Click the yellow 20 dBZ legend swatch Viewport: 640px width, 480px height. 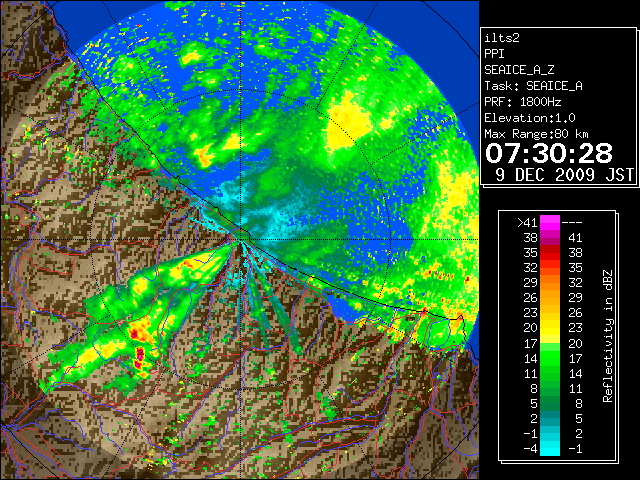click(550, 328)
